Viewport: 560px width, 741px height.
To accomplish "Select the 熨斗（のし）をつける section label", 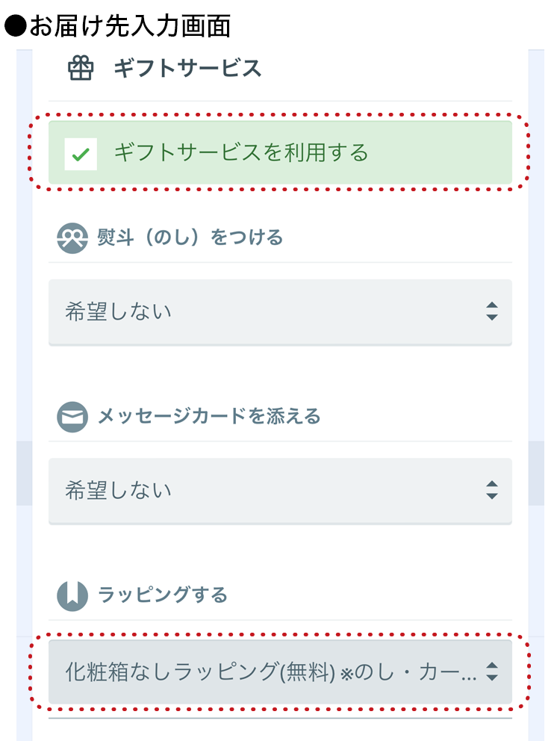I will click(x=190, y=238).
